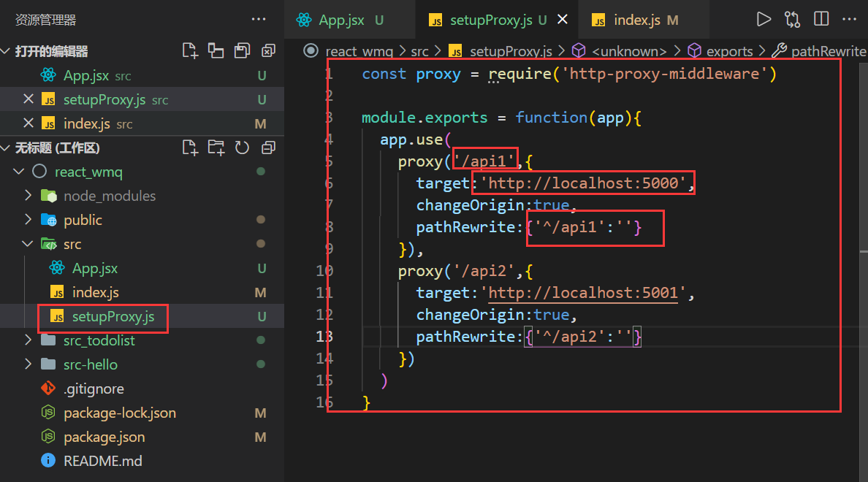Switch to the App.jsx tab

340,20
